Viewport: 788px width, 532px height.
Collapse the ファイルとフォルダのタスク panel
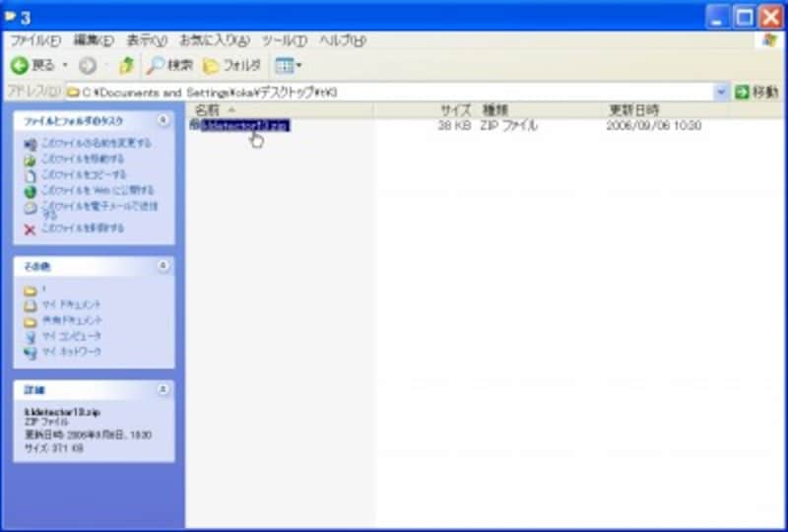click(163, 120)
